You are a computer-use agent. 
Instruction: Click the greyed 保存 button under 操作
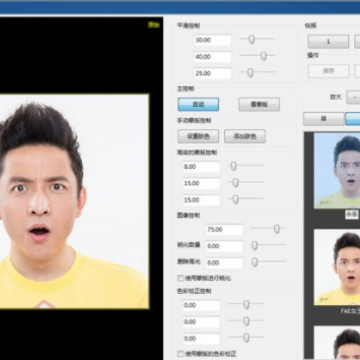click(328, 71)
